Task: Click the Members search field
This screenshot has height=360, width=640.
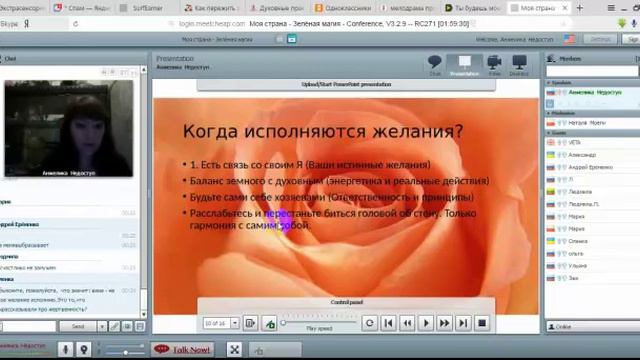Action: (592, 71)
